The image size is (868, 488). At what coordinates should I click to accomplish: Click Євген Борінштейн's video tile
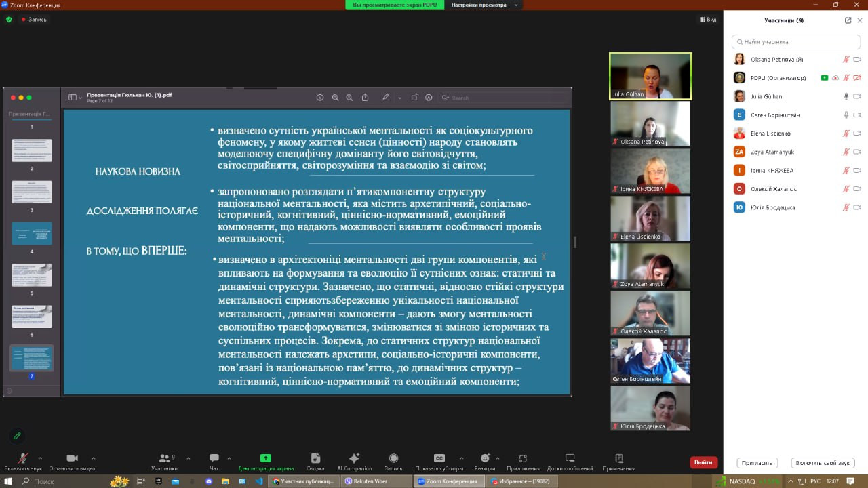click(x=650, y=361)
